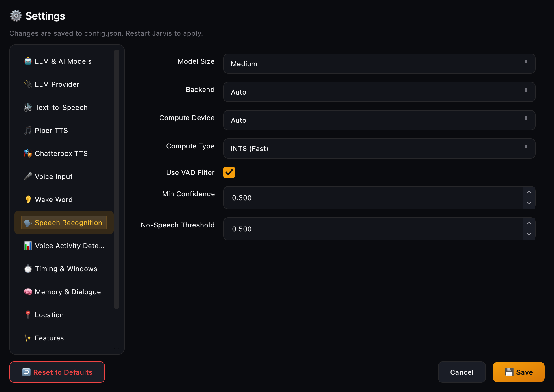Click the music note icon for Piper TTS
This screenshot has width=554, height=392.
point(28,130)
